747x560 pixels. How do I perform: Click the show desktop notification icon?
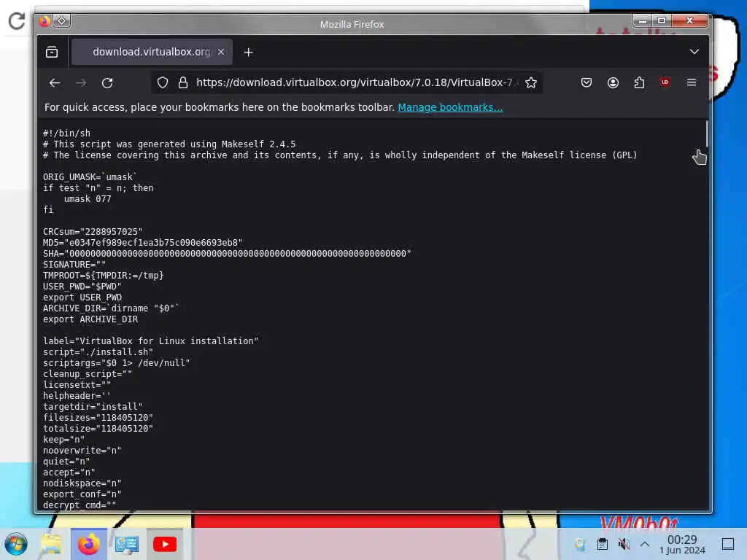tap(727, 544)
